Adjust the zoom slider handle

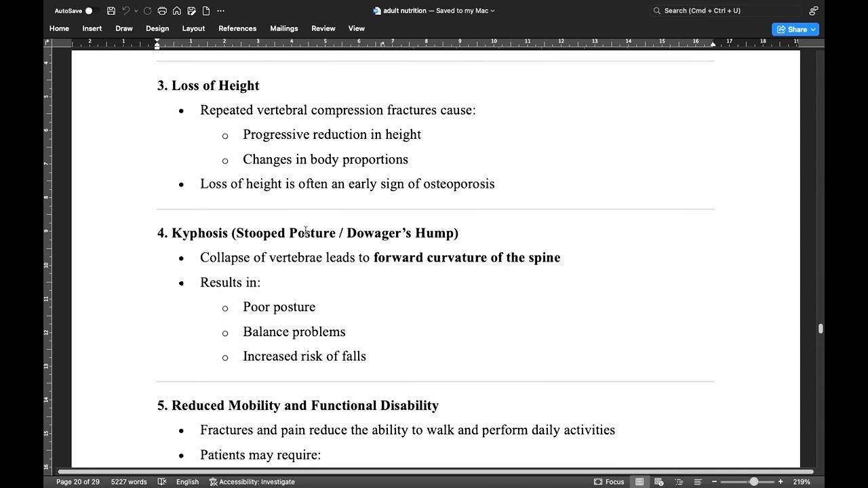[x=753, y=482]
